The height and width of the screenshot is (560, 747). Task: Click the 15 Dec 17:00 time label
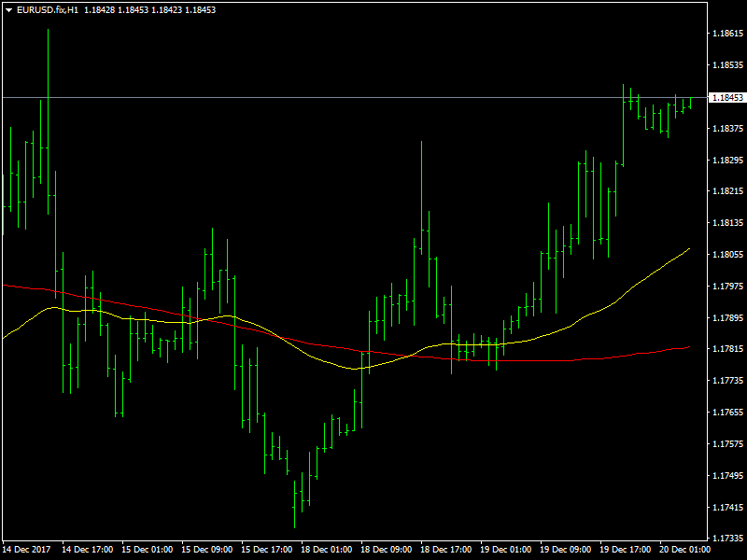tap(267, 550)
